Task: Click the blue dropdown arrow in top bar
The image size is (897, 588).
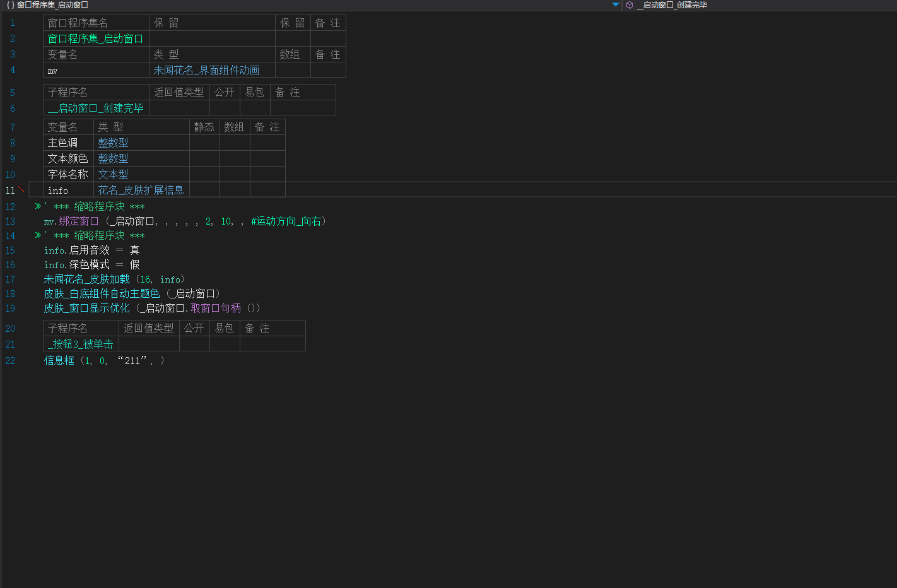Action: [616, 5]
